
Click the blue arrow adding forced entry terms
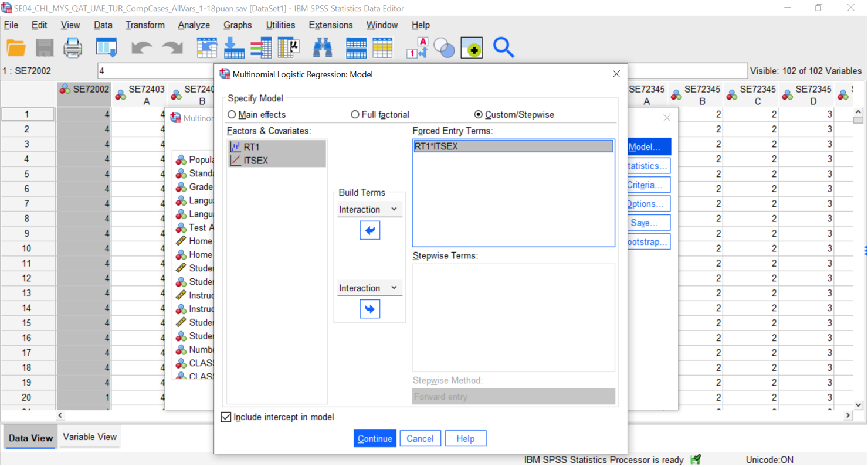tap(369, 230)
